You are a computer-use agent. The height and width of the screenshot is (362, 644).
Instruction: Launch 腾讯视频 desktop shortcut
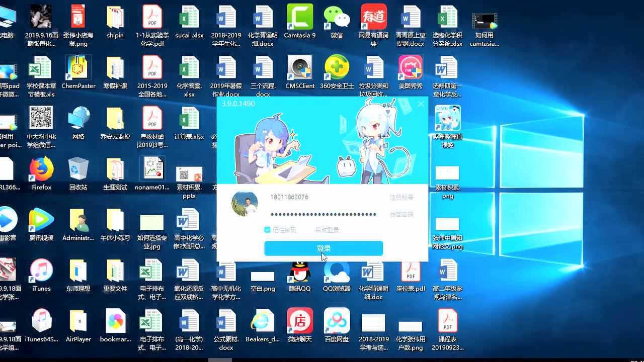(41, 225)
